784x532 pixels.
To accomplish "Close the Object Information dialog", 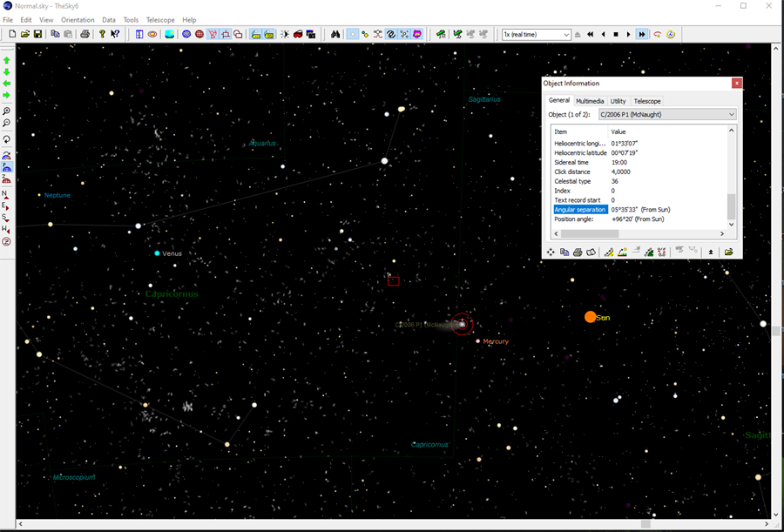I will (x=736, y=84).
